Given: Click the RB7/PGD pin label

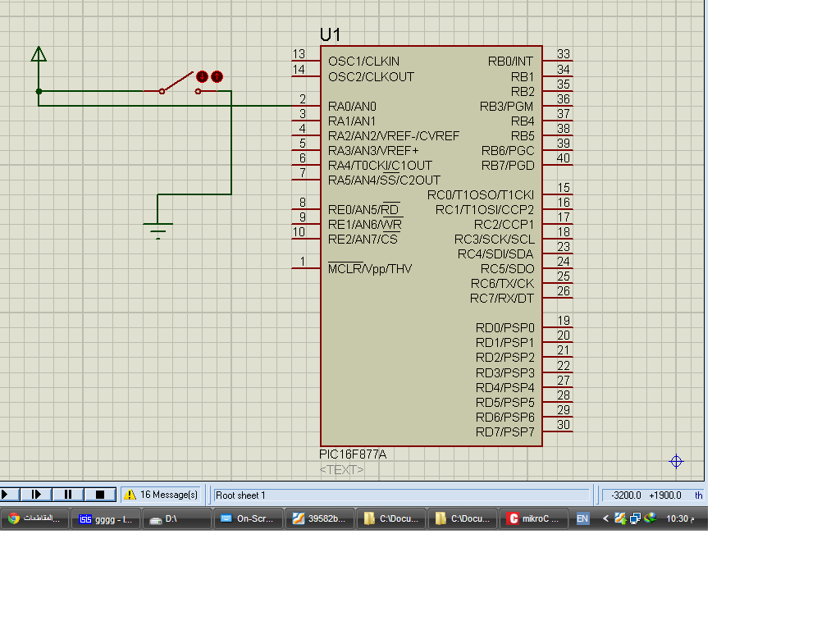Looking at the screenshot, I should [x=508, y=166].
